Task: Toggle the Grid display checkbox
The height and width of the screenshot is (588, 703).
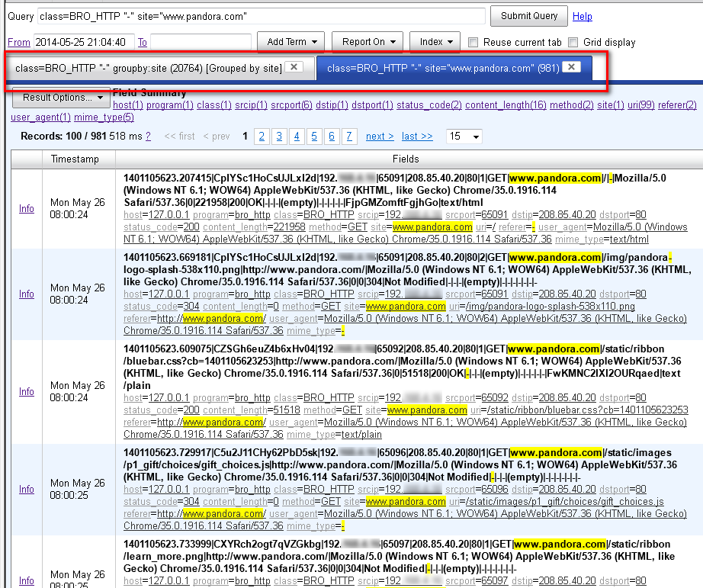Action: point(573,42)
